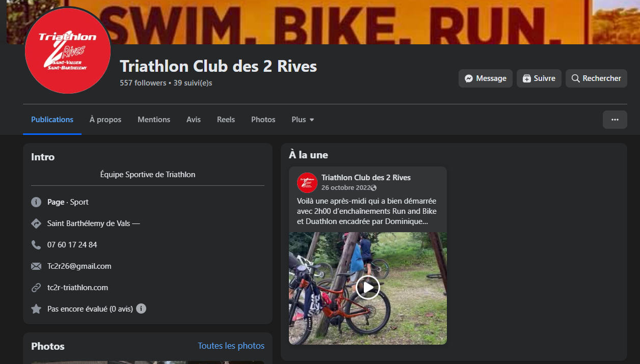Click the Rechercher magnifying glass icon

coord(576,78)
